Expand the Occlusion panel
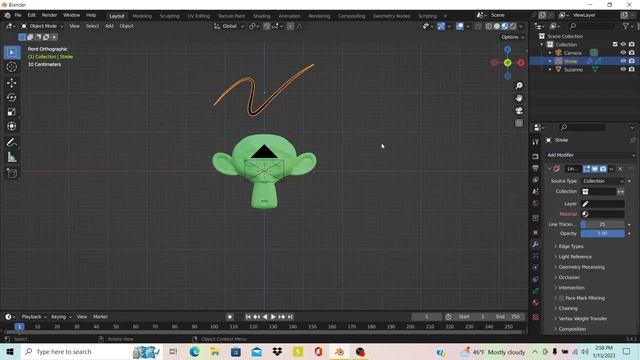 569,277
